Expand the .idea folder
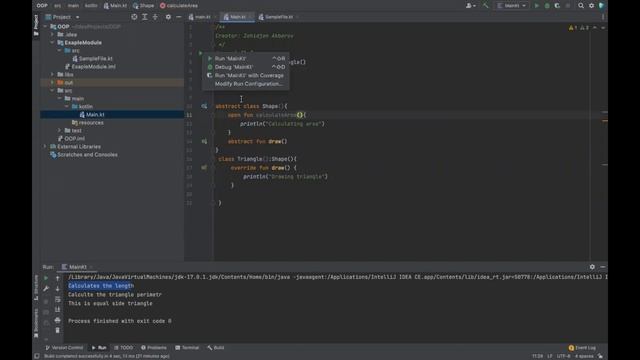 point(53,35)
